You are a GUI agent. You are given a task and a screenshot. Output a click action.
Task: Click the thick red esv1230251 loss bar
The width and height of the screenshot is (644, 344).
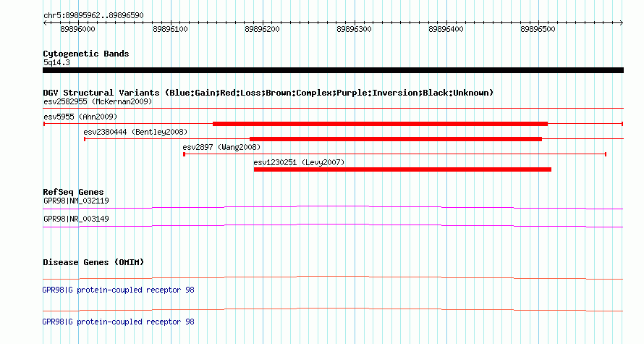coord(402,169)
